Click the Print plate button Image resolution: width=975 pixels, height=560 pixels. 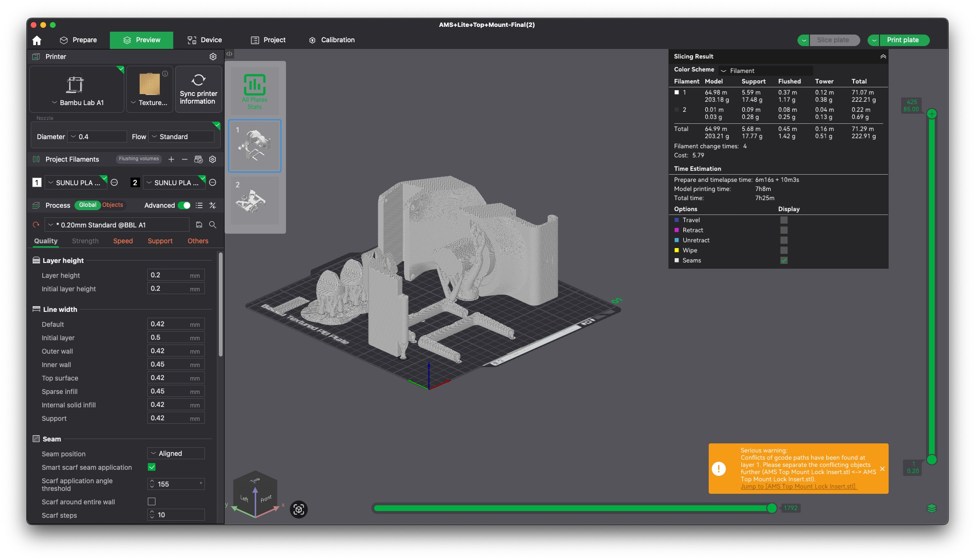(904, 40)
